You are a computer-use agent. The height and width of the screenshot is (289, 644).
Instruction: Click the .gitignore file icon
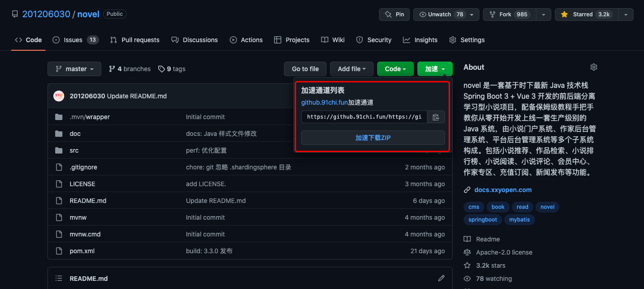click(59, 167)
